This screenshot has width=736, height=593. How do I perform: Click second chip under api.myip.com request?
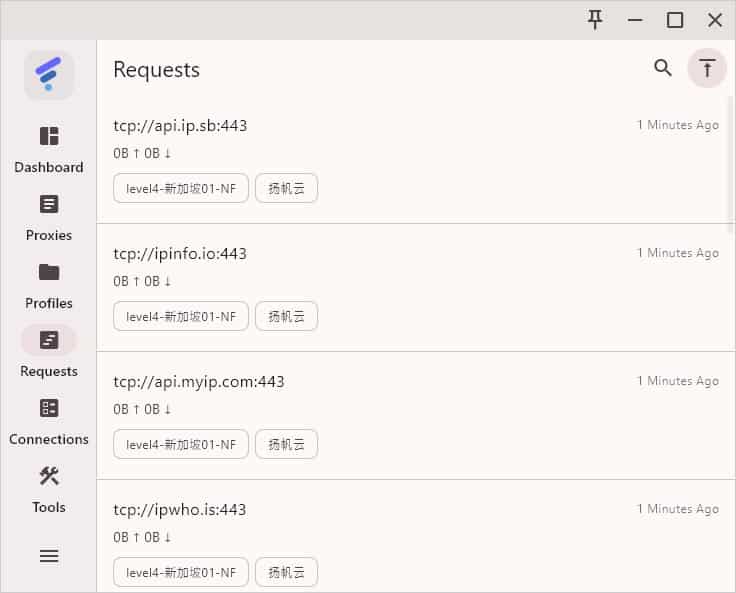(286, 444)
